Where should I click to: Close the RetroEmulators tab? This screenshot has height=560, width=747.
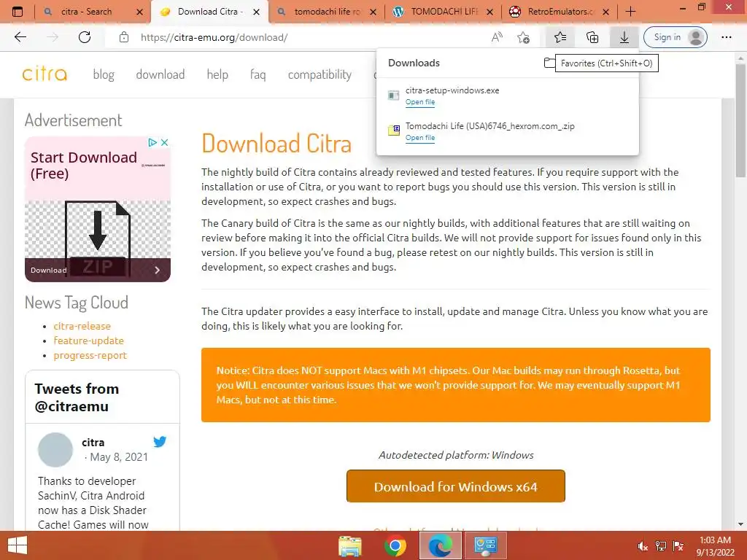click(x=606, y=12)
